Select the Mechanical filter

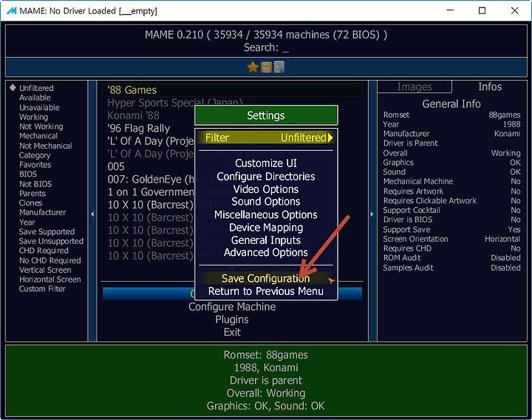(x=38, y=136)
